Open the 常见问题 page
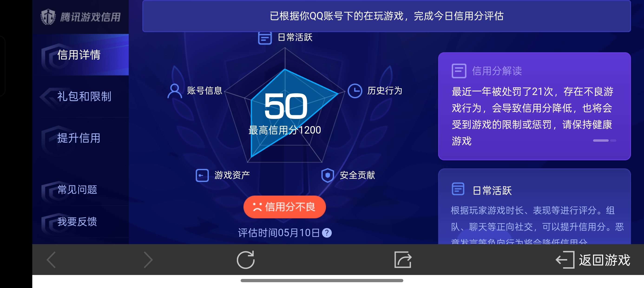 click(77, 190)
